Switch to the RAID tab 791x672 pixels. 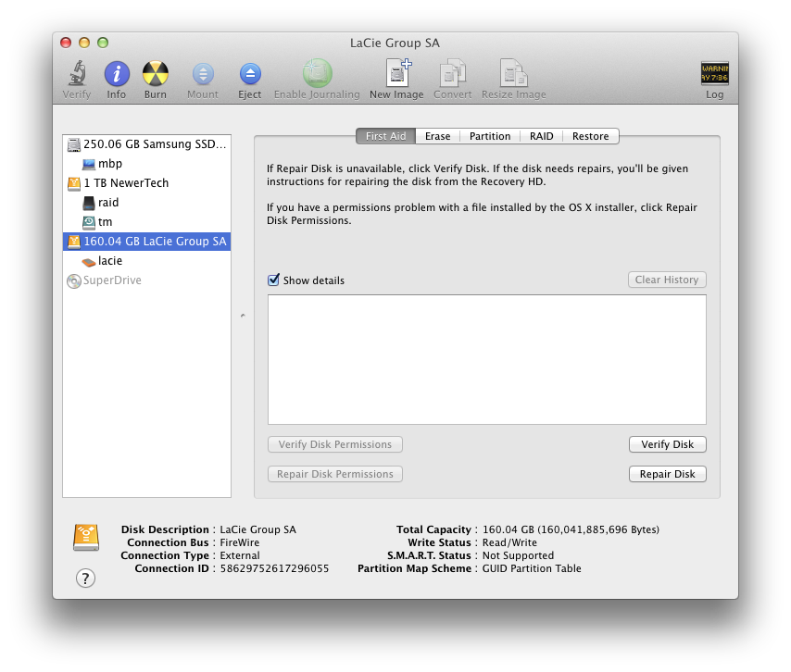pyautogui.click(x=541, y=136)
